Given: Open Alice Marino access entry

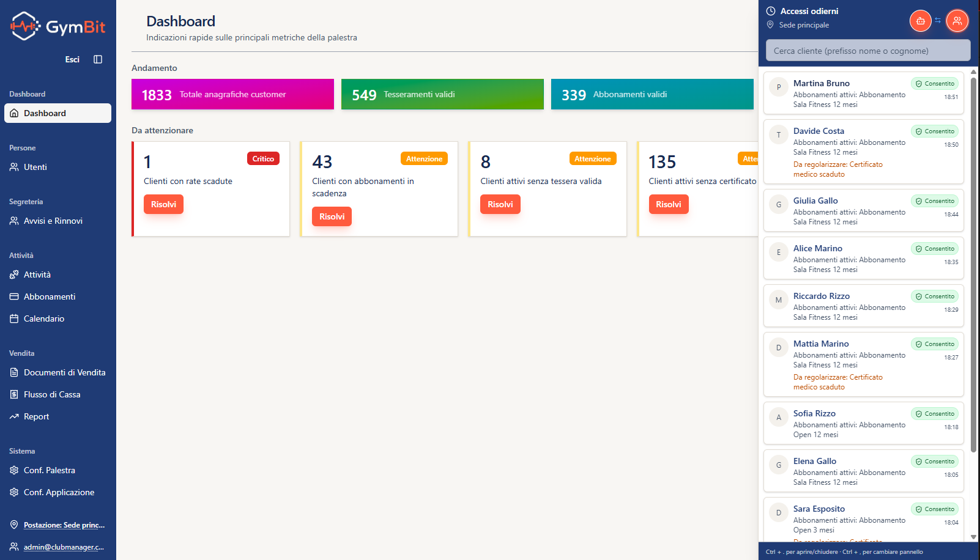Looking at the screenshot, I should 864,258.
